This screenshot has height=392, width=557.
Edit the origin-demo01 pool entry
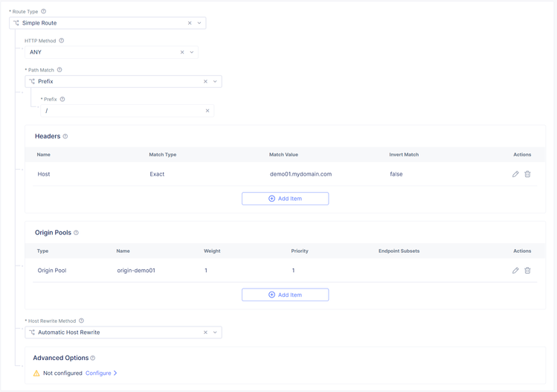pos(515,271)
